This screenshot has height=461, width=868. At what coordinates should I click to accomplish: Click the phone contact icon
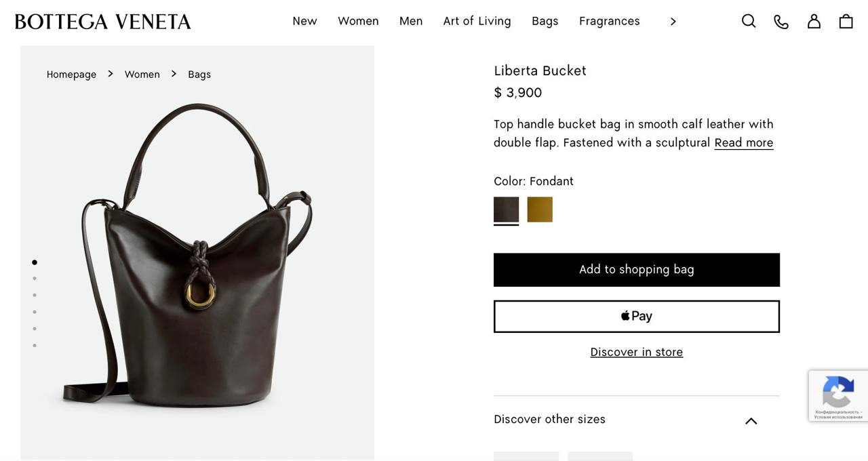pos(781,21)
